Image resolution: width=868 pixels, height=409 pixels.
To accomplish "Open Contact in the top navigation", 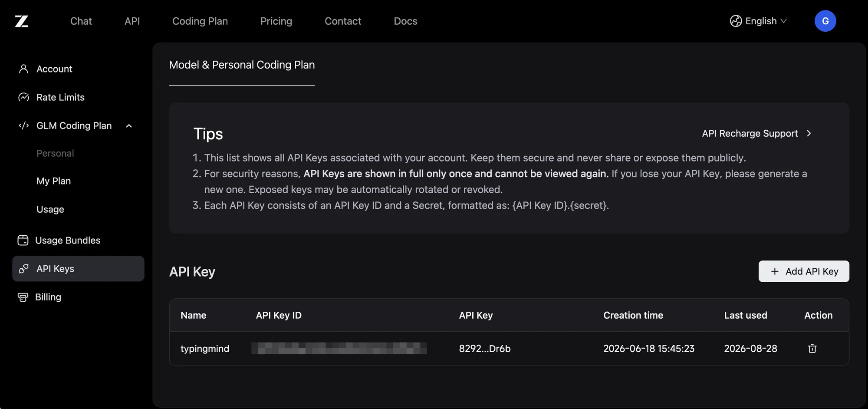I will pos(343,21).
